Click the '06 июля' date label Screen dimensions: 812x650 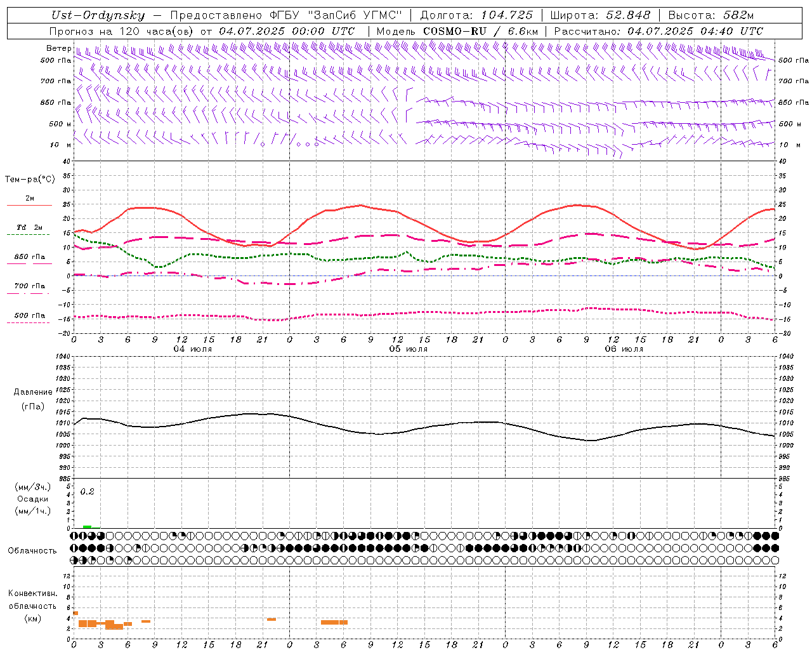tap(624, 349)
